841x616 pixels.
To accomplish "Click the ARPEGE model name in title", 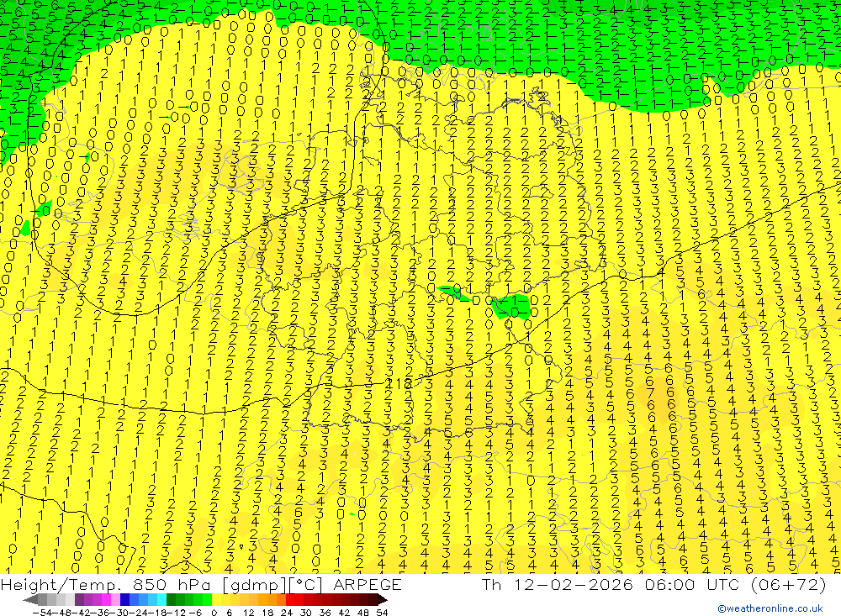I will [367, 584].
